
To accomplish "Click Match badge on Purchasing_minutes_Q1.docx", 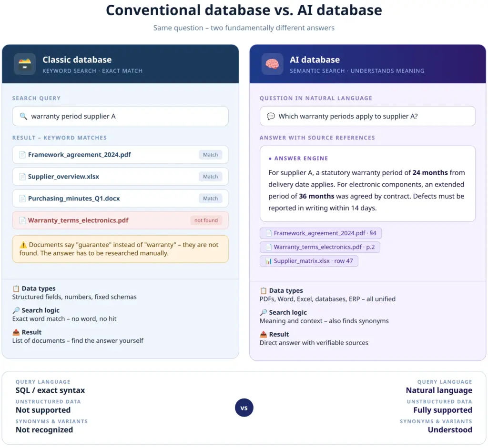I will (210, 199).
